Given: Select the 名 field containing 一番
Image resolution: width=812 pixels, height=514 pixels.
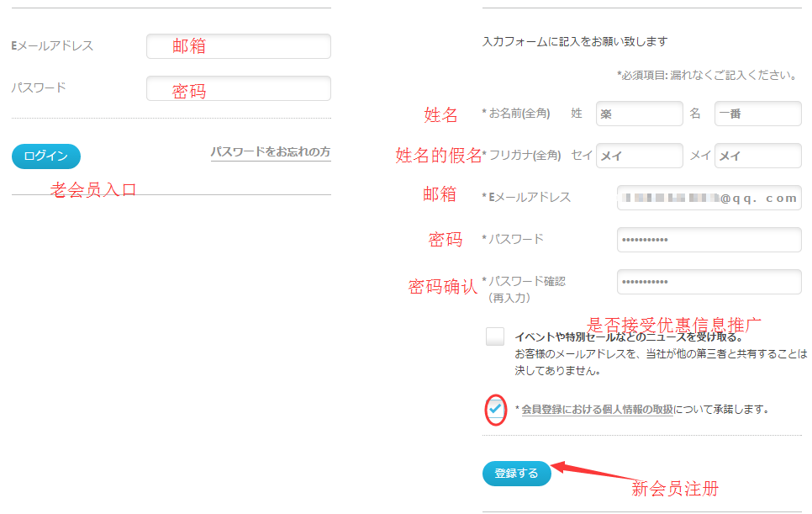Looking at the screenshot, I should coord(757,114).
